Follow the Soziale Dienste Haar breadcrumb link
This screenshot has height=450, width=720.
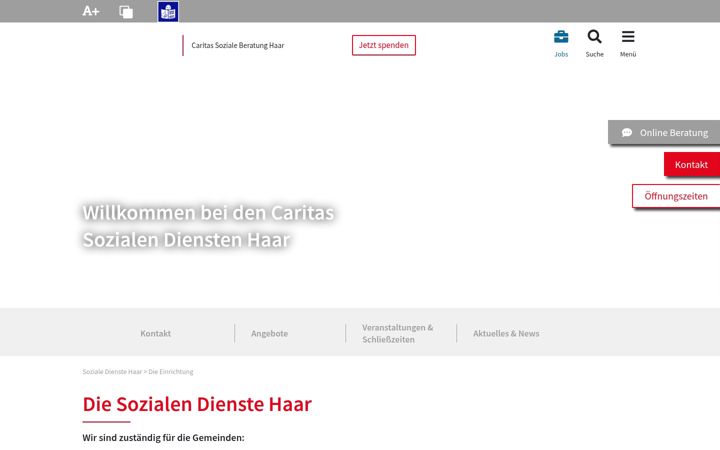(x=112, y=371)
